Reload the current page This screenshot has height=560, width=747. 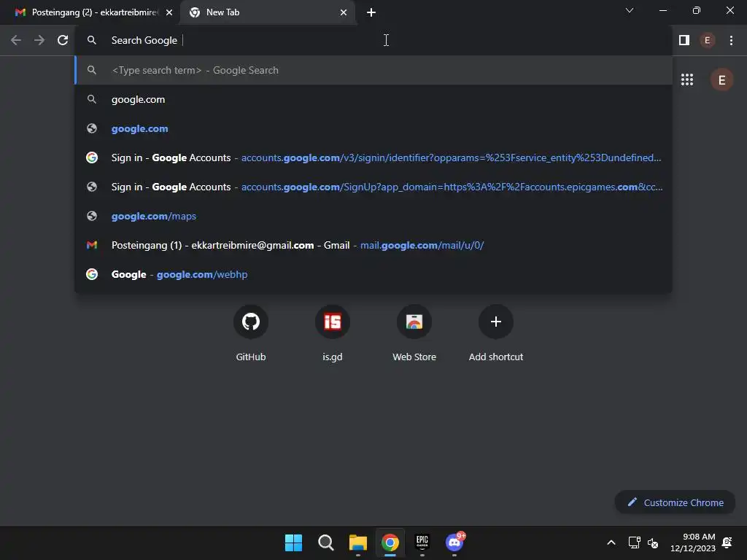pos(63,41)
